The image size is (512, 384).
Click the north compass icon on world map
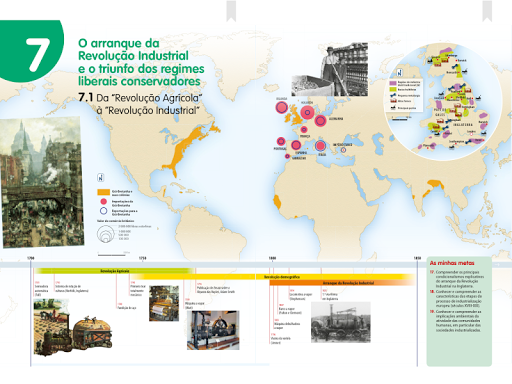[100, 177]
